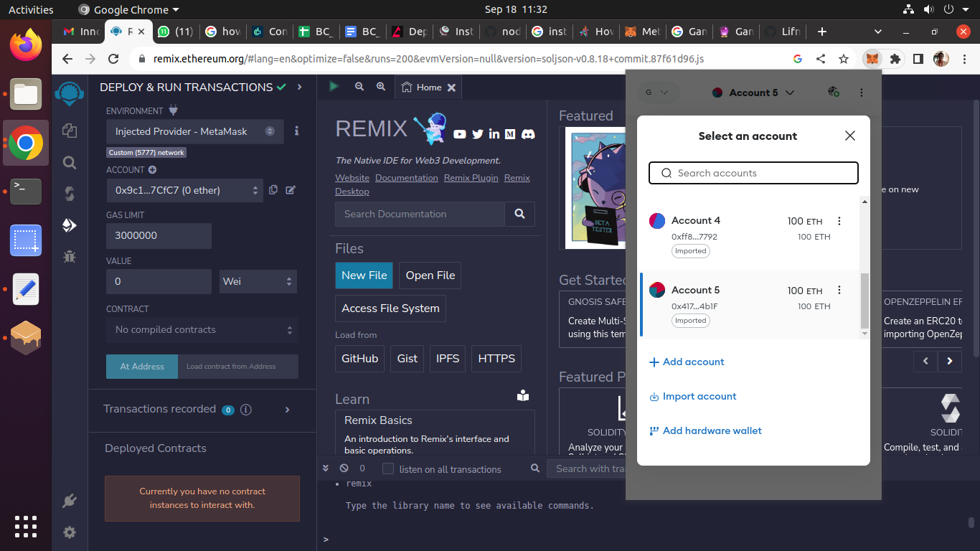Open the Contract selection dropdown
This screenshot has width=980, height=551.
point(202,330)
